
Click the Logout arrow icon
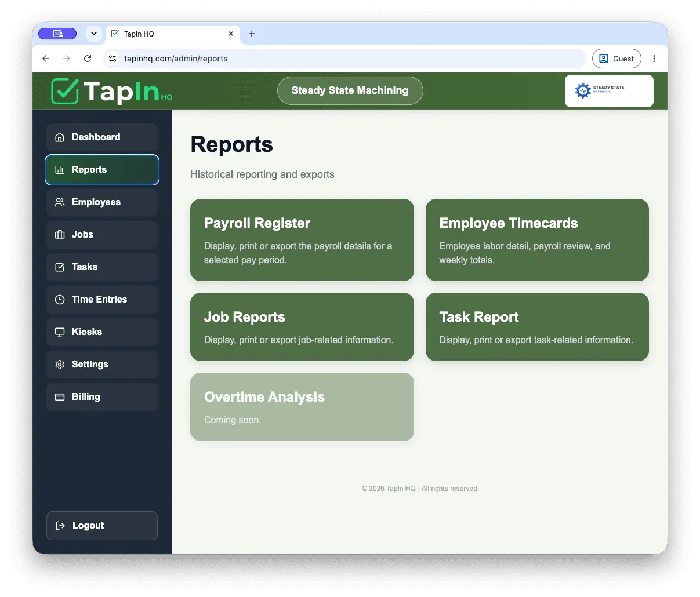pyautogui.click(x=60, y=526)
